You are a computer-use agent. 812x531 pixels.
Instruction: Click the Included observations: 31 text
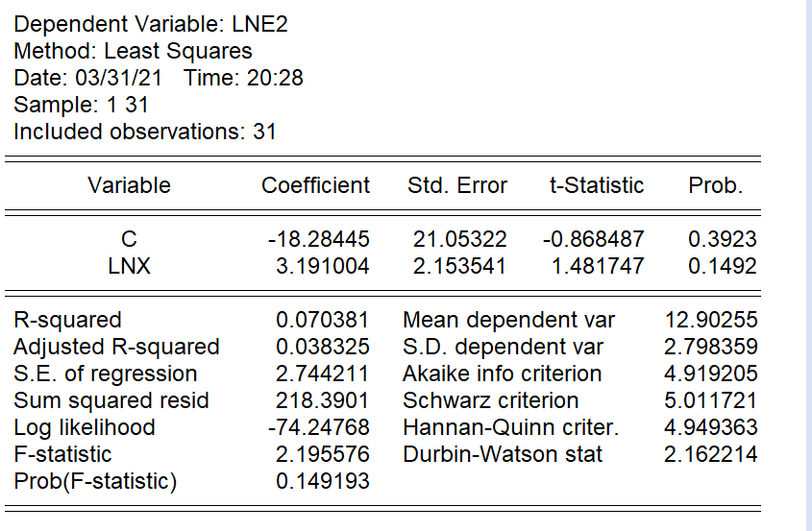[x=145, y=132]
